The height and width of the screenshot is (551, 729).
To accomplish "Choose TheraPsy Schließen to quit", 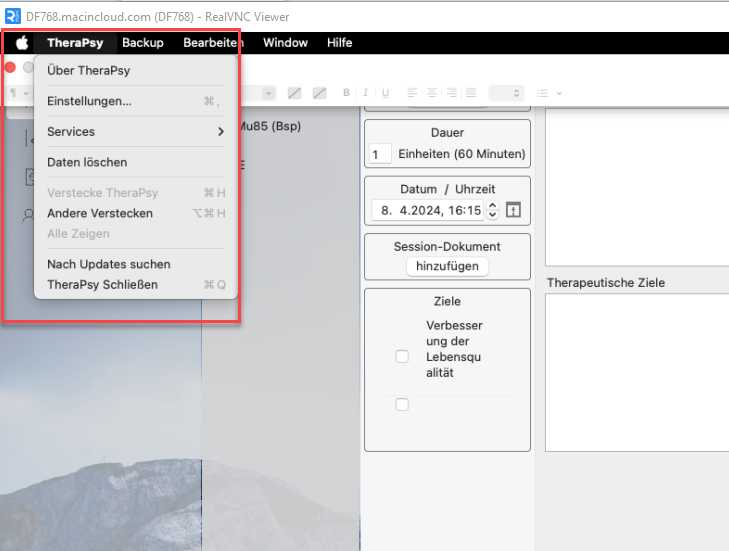I will [x=136, y=285].
